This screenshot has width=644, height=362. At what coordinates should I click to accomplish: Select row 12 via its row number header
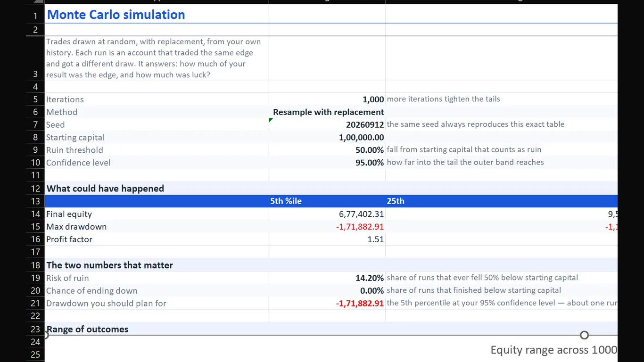point(35,189)
